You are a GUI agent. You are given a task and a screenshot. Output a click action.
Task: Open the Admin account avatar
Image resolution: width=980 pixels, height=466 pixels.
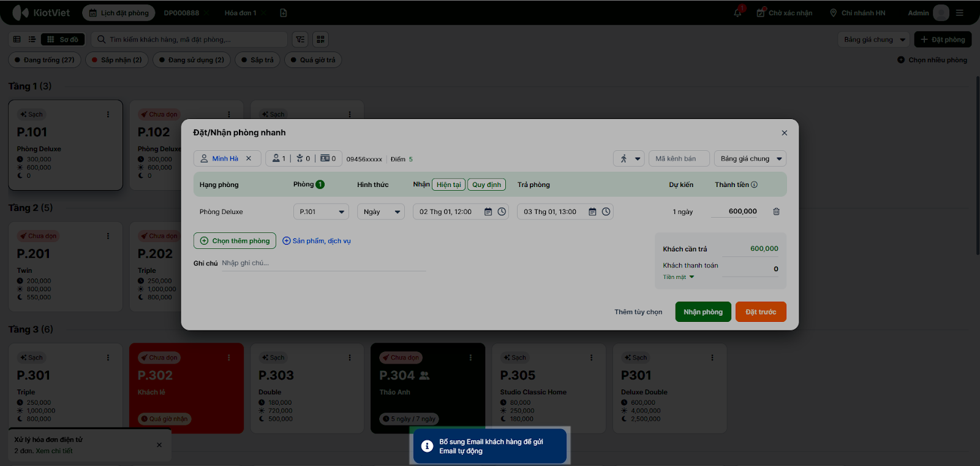tap(941, 13)
